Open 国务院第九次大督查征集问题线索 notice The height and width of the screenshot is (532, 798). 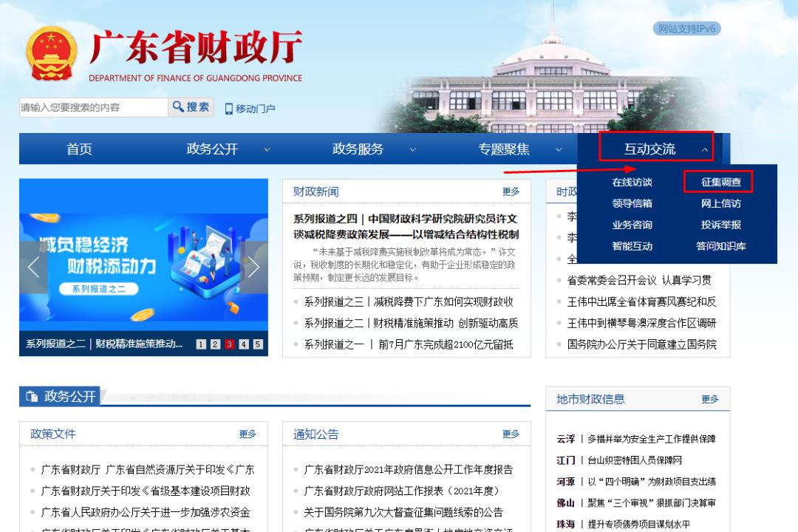(x=403, y=512)
